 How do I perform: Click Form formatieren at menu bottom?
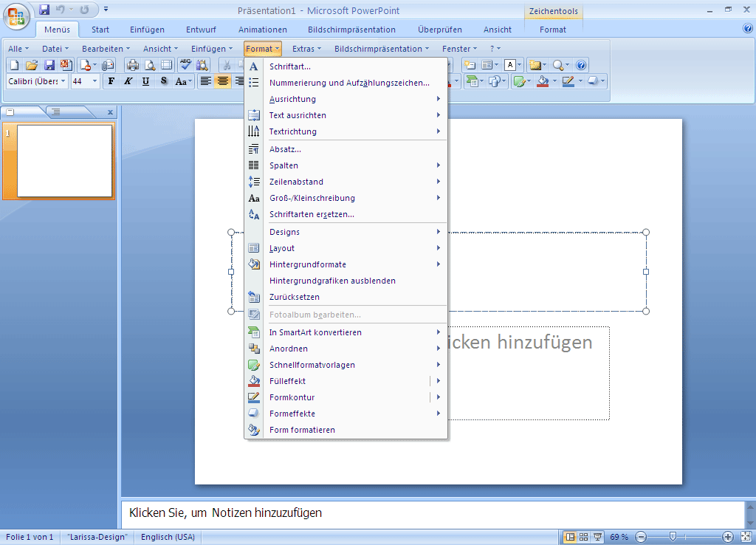(346, 430)
